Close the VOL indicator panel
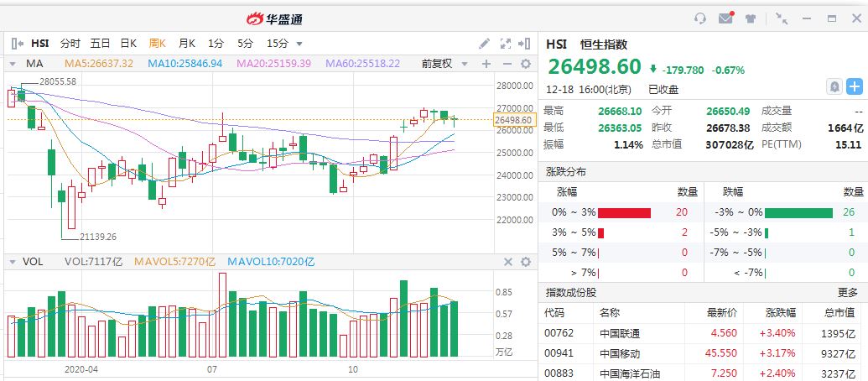 tap(507, 262)
